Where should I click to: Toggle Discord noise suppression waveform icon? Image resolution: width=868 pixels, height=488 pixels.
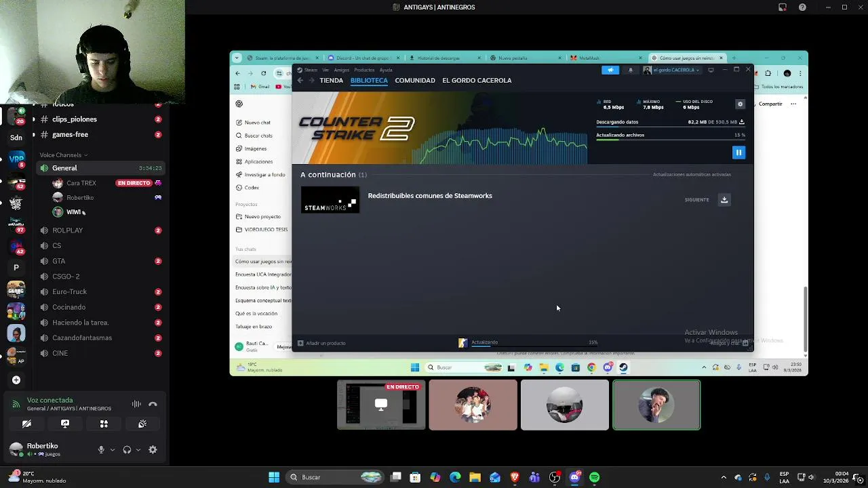pos(136,404)
